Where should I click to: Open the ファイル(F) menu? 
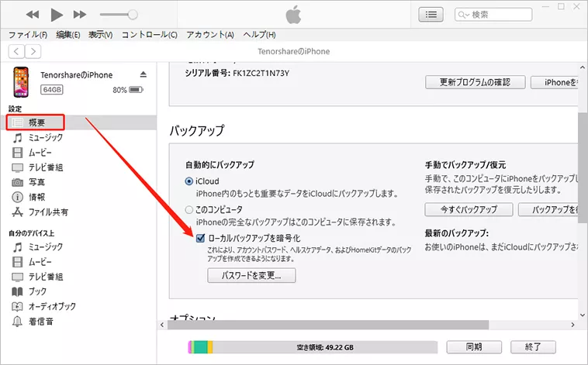point(27,35)
